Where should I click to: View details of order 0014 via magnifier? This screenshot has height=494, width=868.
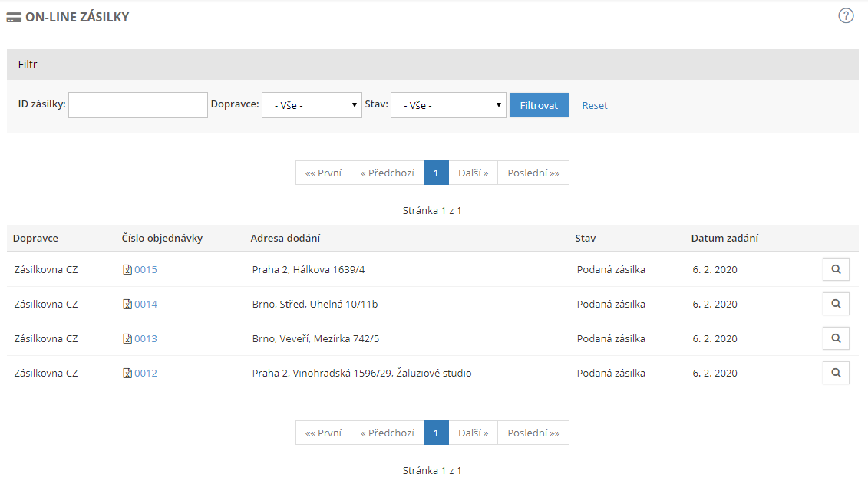tap(836, 304)
